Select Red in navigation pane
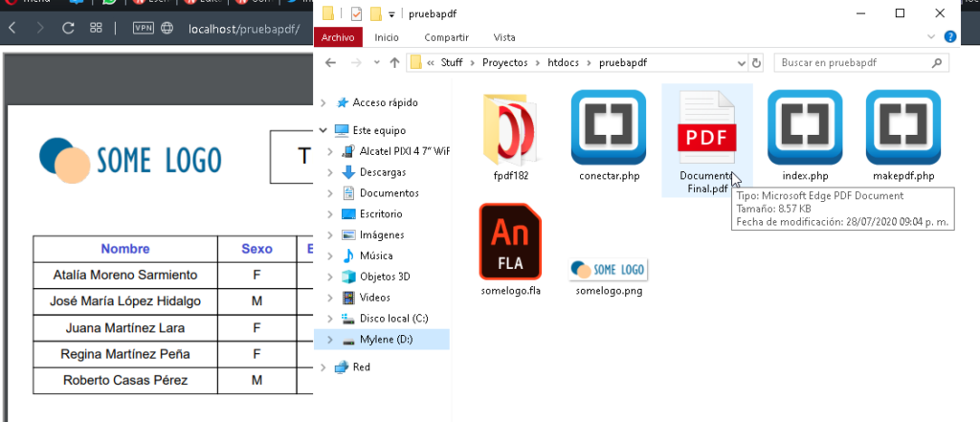The height and width of the screenshot is (422, 980). 361,367
